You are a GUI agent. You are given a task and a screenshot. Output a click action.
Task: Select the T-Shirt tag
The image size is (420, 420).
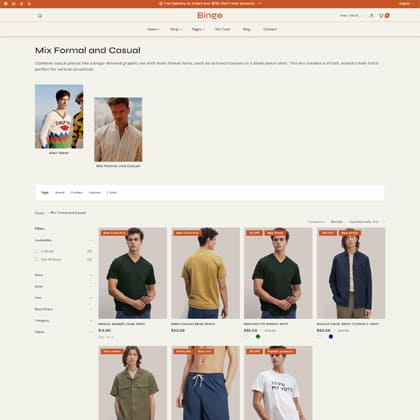pos(112,193)
